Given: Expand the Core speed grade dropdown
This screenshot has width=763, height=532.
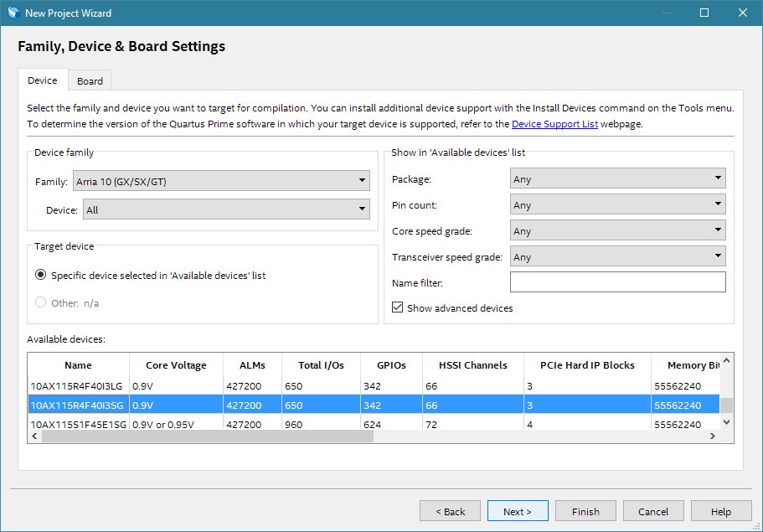Looking at the screenshot, I should pos(617,230).
